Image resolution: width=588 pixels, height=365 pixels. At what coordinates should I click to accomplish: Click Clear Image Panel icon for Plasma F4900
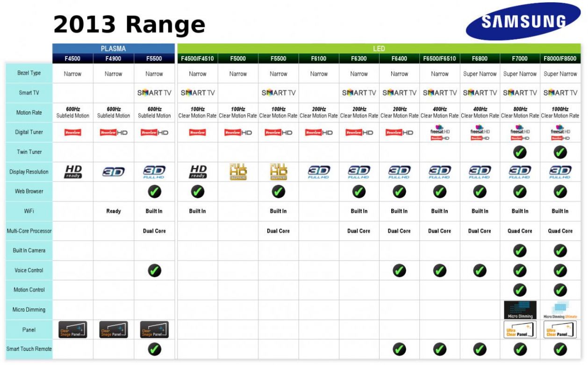113,330
